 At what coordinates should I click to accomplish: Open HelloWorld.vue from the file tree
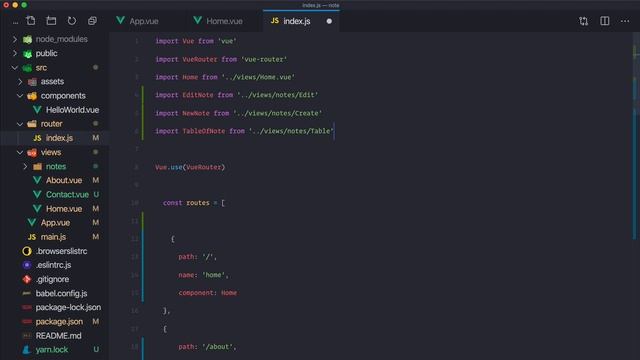tap(72, 110)
